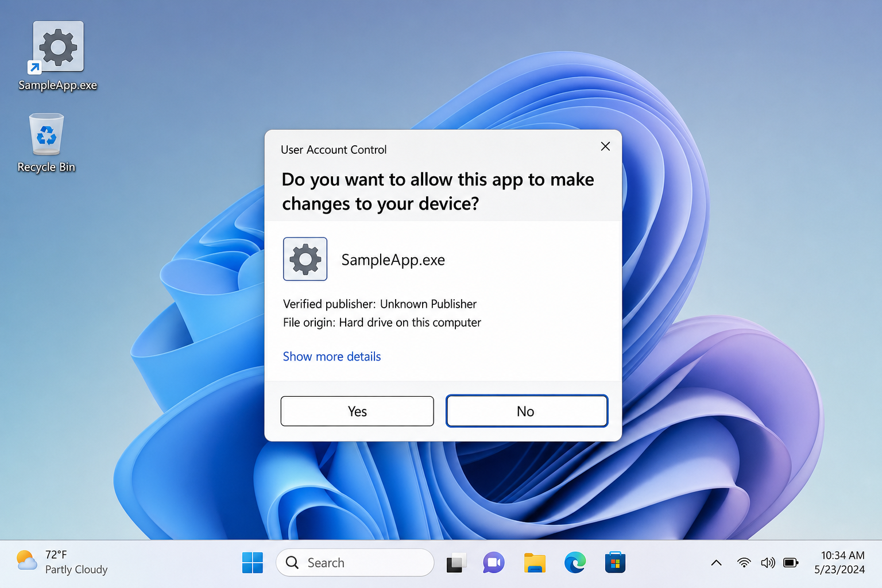Click the taskbar Search box

pyautogui.click(x=355, y=563)
